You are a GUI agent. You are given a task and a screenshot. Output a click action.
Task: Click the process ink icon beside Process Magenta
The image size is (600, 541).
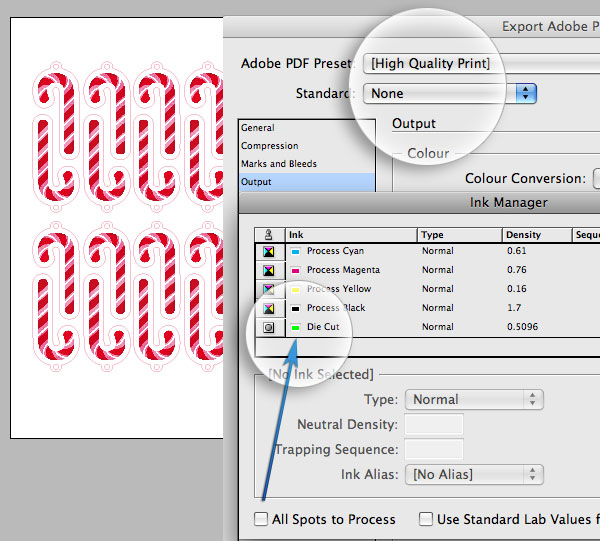[x=268, y=270]
